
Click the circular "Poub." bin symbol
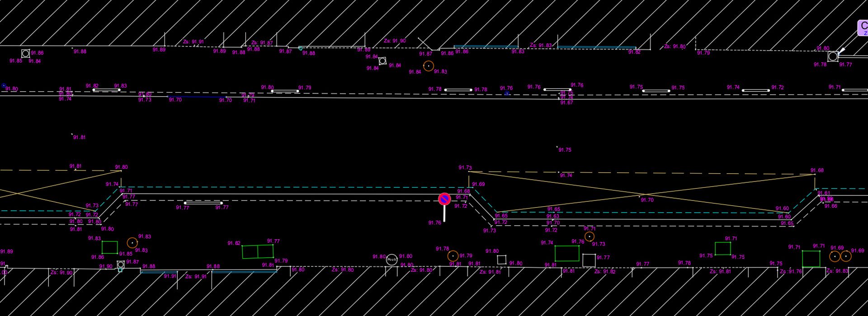coord(392,260)
